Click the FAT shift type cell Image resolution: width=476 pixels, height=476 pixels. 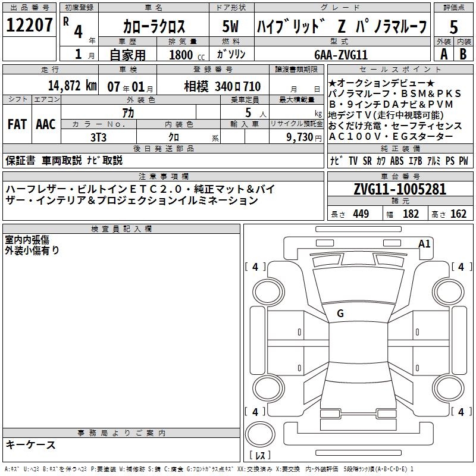coord(17,124)
